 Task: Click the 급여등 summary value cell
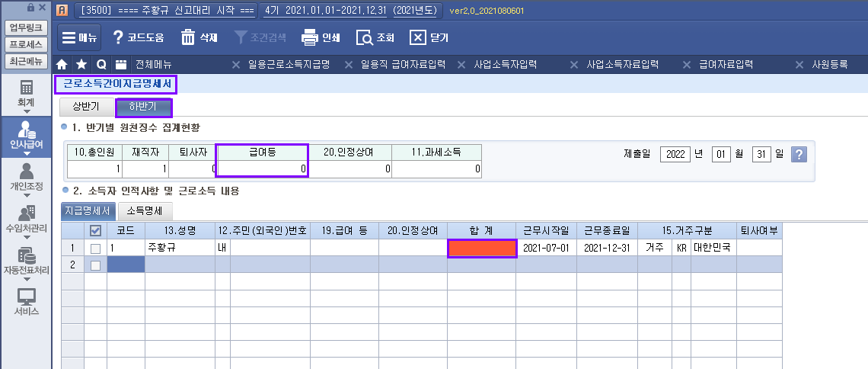coord(263,169)
